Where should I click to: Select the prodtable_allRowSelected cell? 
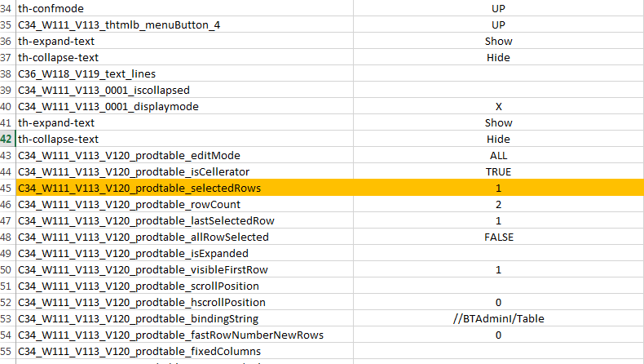click(184, 237)
